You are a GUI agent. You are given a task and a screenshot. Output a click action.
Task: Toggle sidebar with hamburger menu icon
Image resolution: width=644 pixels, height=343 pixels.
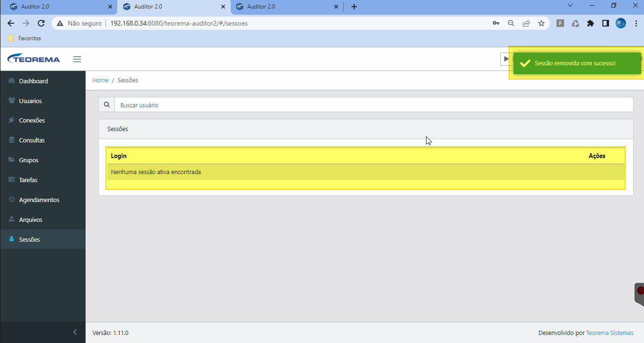[x=77, y=59]
